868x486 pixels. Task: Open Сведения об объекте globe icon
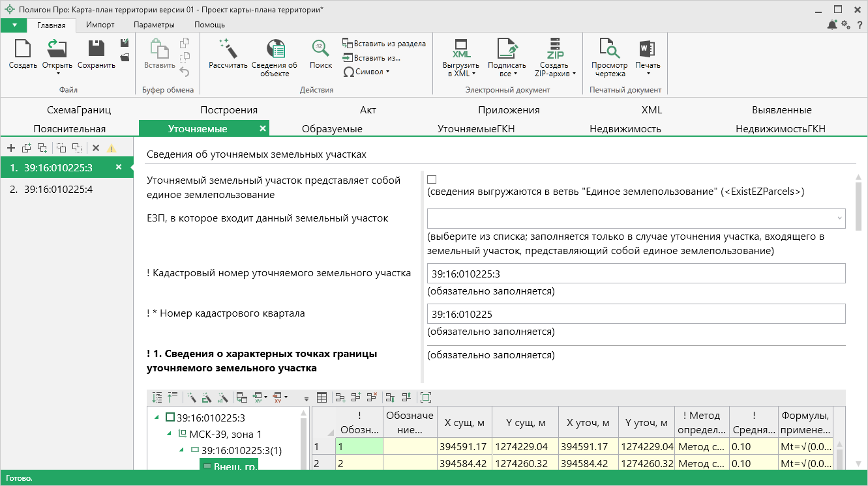275,50
